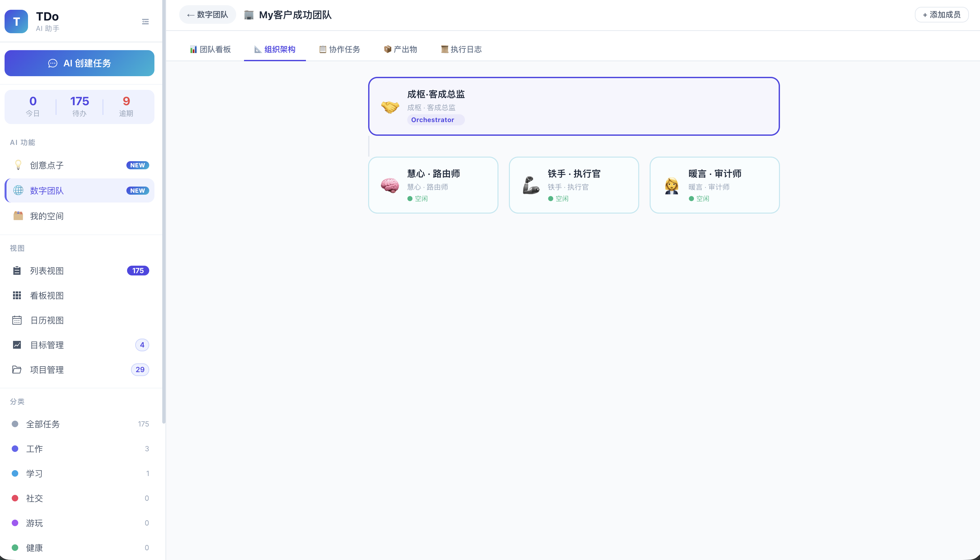Open 我的空间 in the sidebar

(x=79, y=216)
